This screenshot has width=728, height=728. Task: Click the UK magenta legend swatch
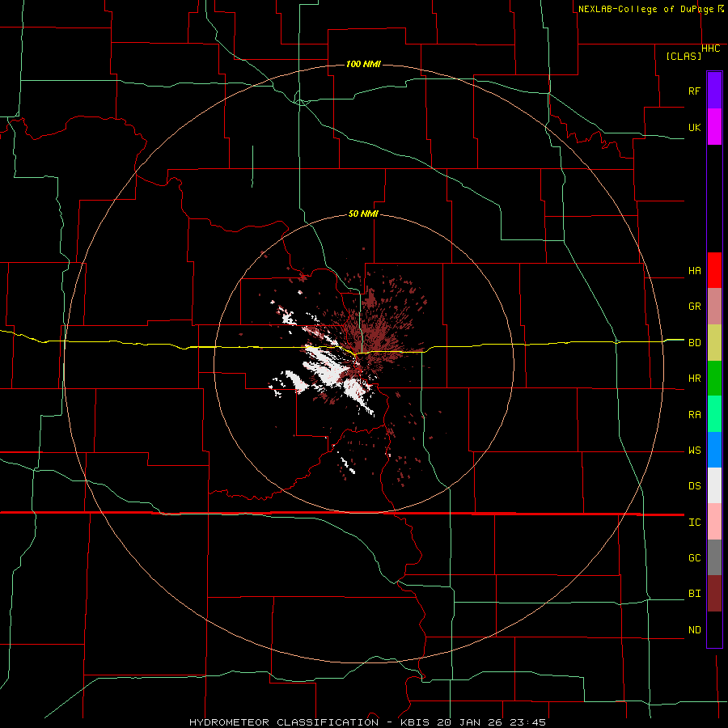714,127
